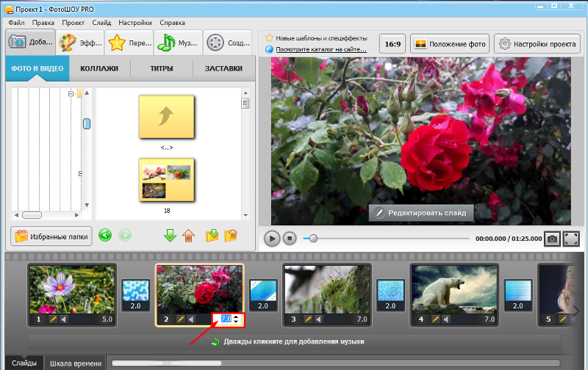Open the Настройки menu

135,23
